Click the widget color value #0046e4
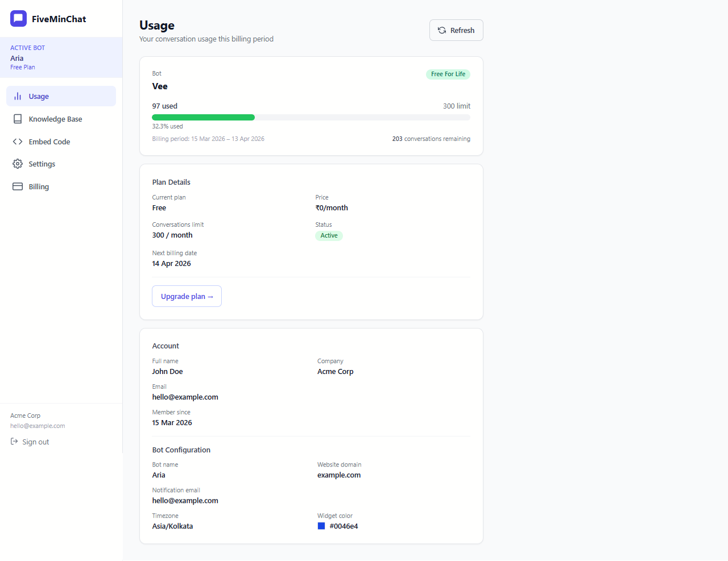This screenshot has height=561, width=728. pyautogui.click(x=344, y=526)
